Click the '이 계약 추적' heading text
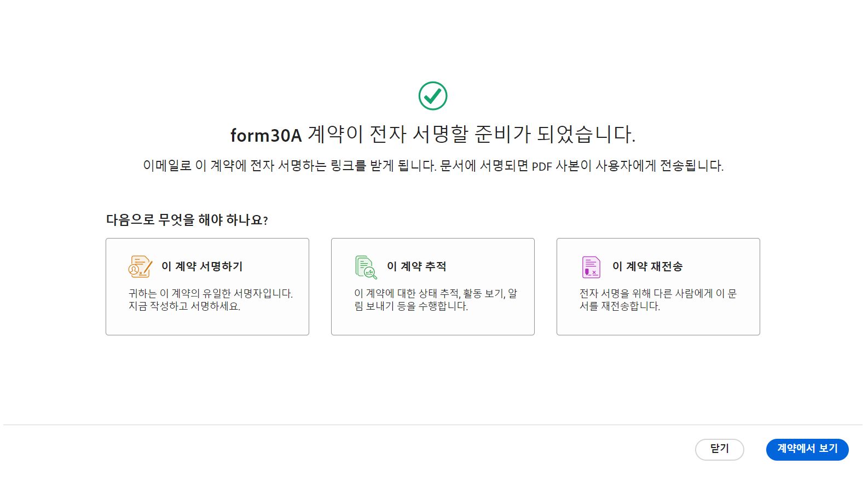Viewport: 868px width, 482px height. [417, 266]
